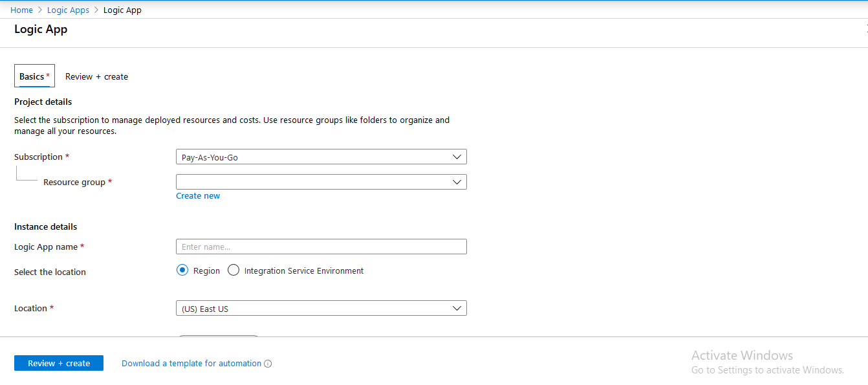
Task: Switch to the Review + create tab
Action: click(x=96, y=76)
